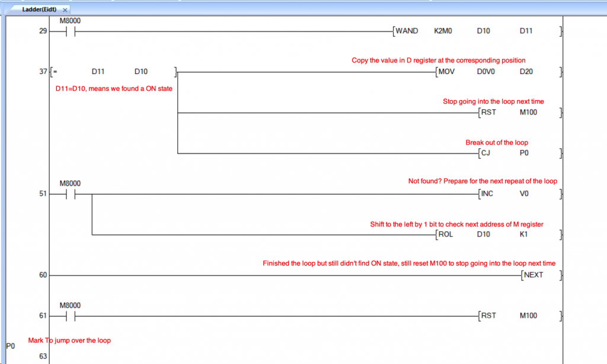Click the NEXT instruction on rung 60
The height and width of the screenshot is (364, 607).
click(533, 275)
